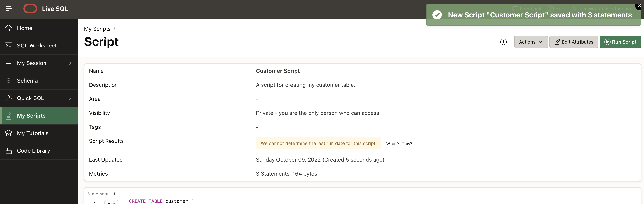Screen dimensions: 644x204
Task: Select My Scripts in the sidebar
Action: pos(31,116)
